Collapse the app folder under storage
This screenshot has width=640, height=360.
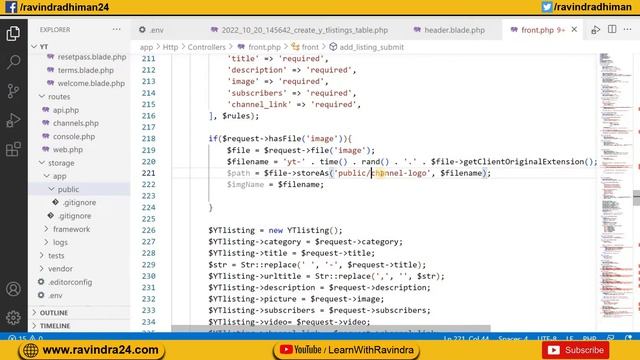point(60,176)
